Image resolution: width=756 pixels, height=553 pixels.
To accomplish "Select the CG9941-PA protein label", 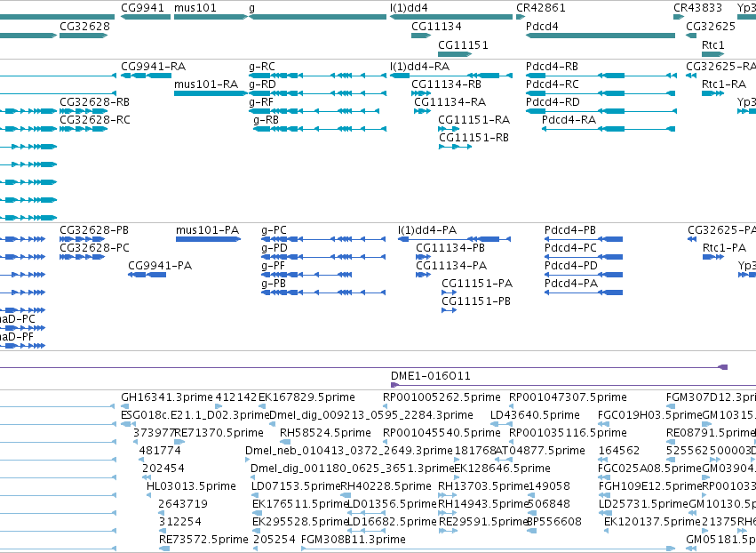I will coord(160,266).
